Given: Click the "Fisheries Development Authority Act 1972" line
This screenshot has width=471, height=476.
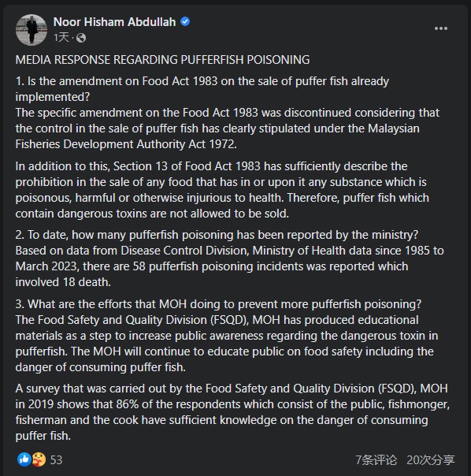Looking at the screenshot, I should 126,144.
